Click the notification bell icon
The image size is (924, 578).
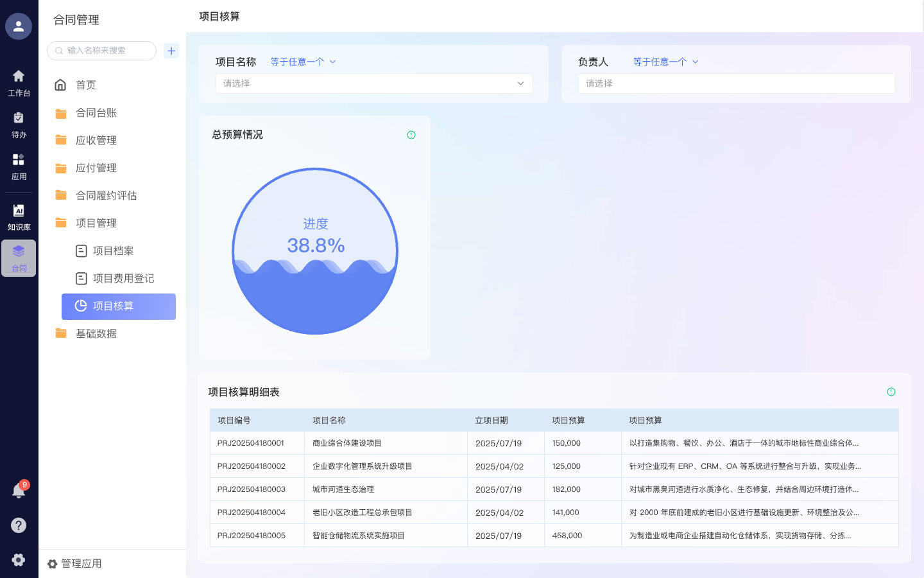pos(19,491)
